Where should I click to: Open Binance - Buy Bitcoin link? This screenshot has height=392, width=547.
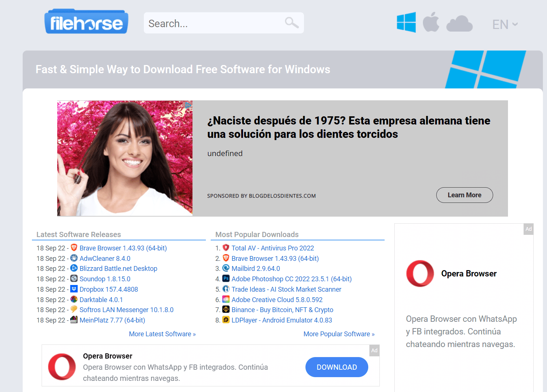[x=282, y=310]
